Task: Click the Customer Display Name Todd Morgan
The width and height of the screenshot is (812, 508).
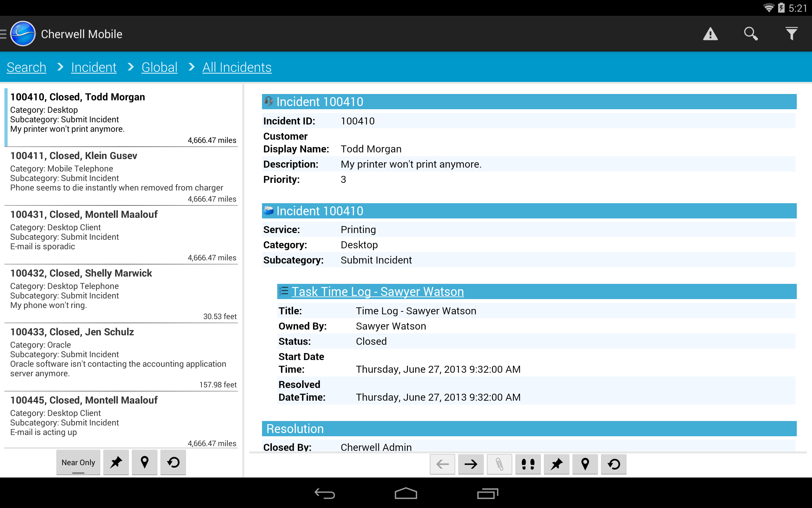Action: click(x=371, y=149)
